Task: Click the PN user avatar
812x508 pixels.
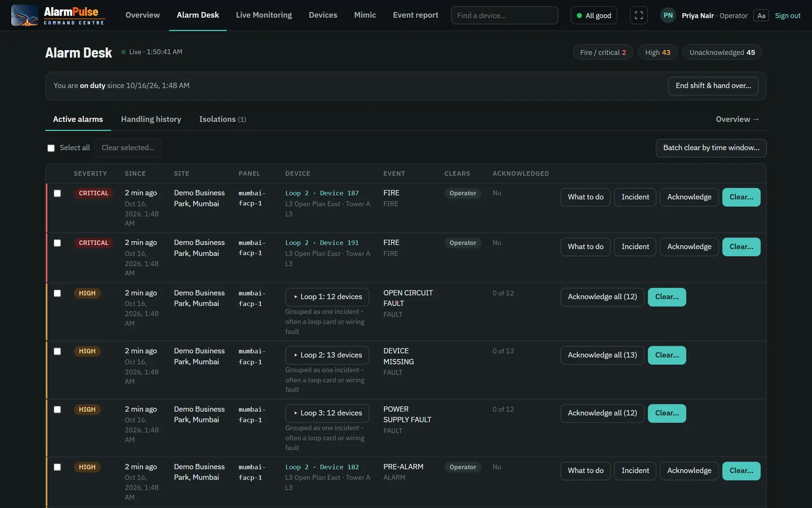Action: [x=668, y=15]
